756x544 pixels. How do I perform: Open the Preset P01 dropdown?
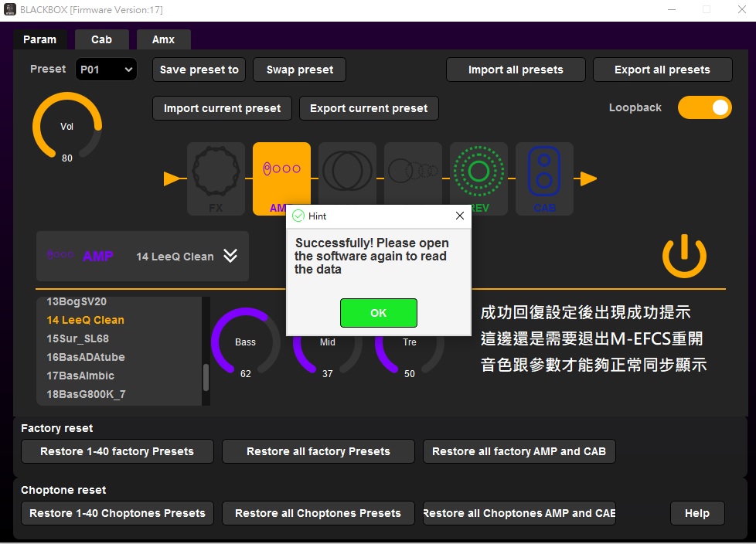106,70
